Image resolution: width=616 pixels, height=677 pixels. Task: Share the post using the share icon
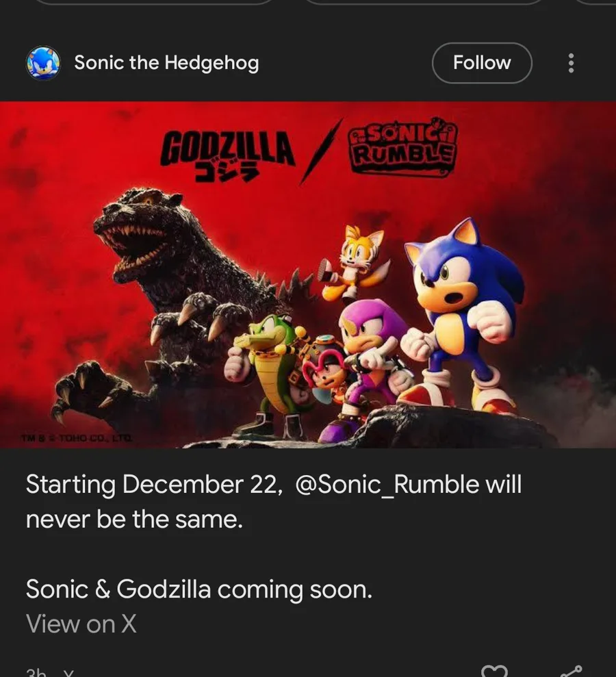(x=570, y=671)
